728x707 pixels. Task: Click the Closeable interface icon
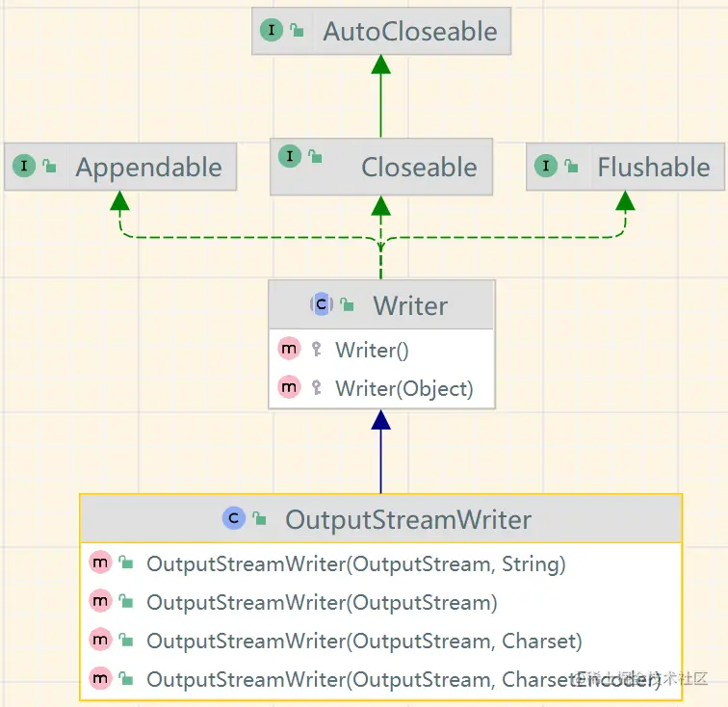coord(290,156)
